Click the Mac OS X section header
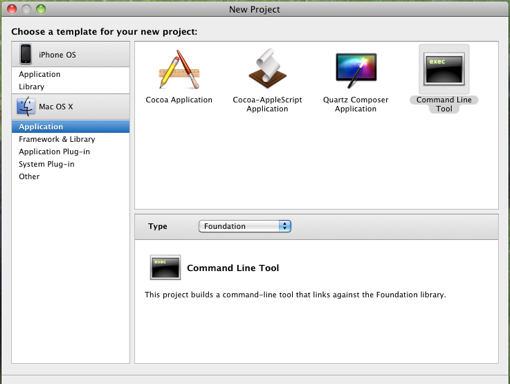This screenshot has width=510, height=384. tap(71, 107)
